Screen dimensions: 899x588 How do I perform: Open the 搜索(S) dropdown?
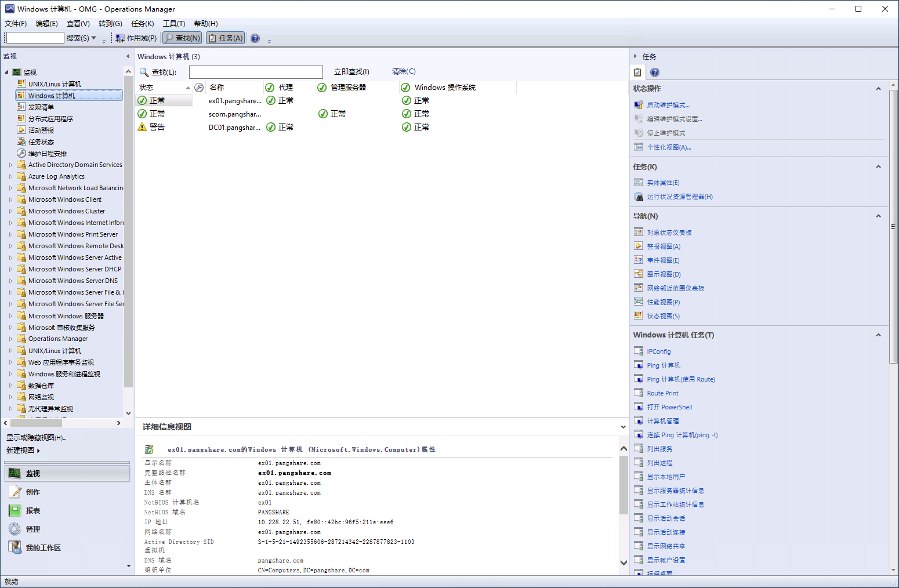[82, 38]
